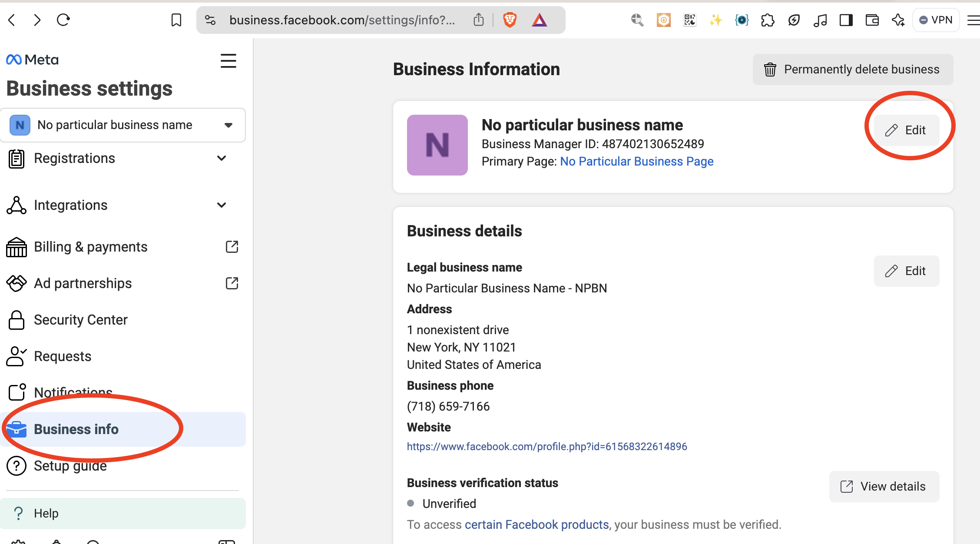The width and height of the screenshot is (980, 544).
Task: Select Business info in the sidebar
Action: click(x=76, y=429)
